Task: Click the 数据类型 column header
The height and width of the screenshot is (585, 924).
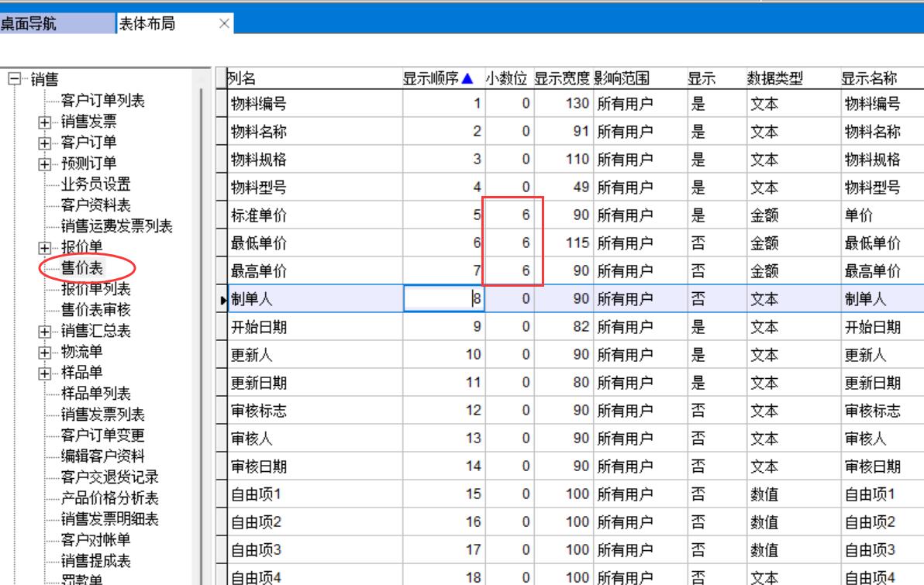Action: (774, 79)
